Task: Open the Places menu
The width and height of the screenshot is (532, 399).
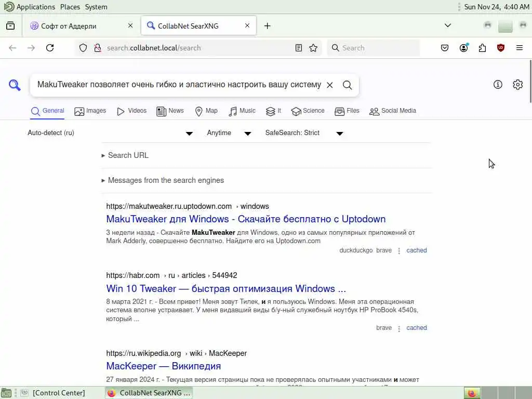Action: [70, 7]
